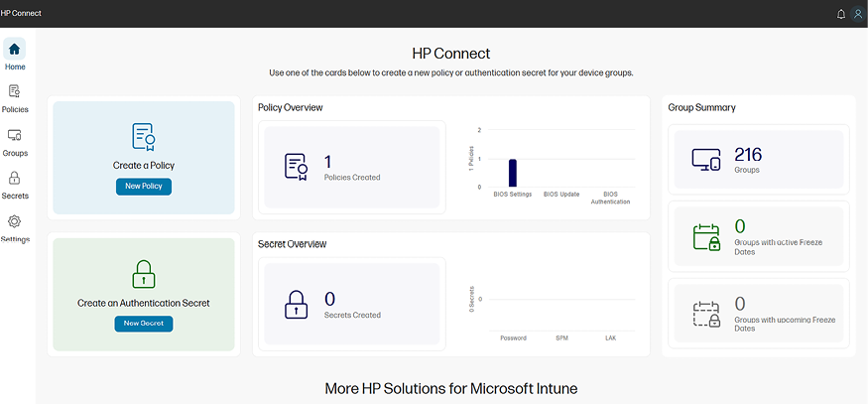Click More HP Solutions for Microsoft Intune heading
The width and height of the screenshot is (868, 404).
tap(450, 389)
